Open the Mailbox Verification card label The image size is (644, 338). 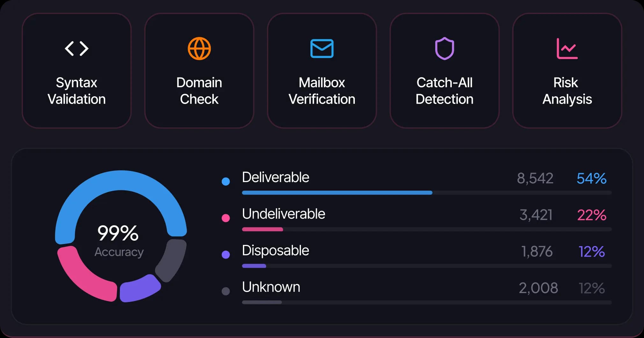tap(322, 91)
